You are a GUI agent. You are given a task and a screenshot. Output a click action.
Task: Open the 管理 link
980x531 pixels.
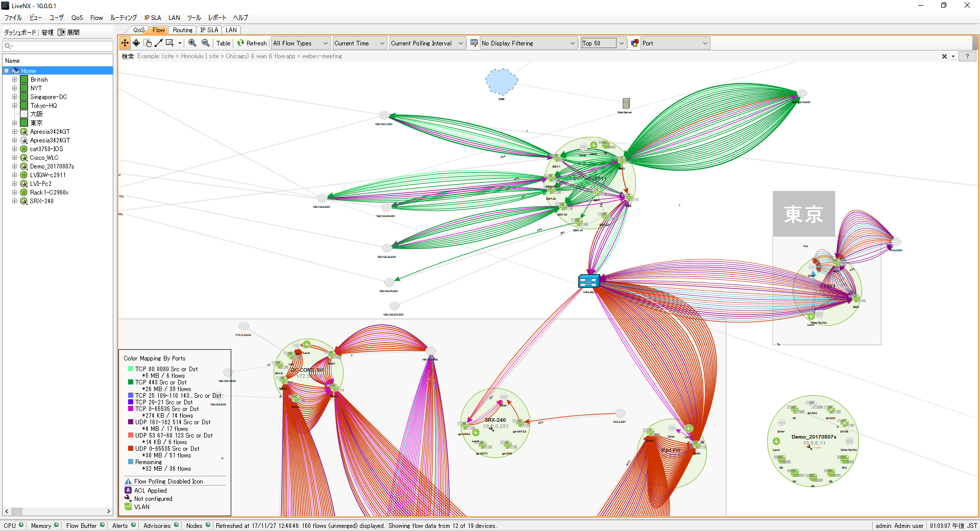tap(47, 32)
